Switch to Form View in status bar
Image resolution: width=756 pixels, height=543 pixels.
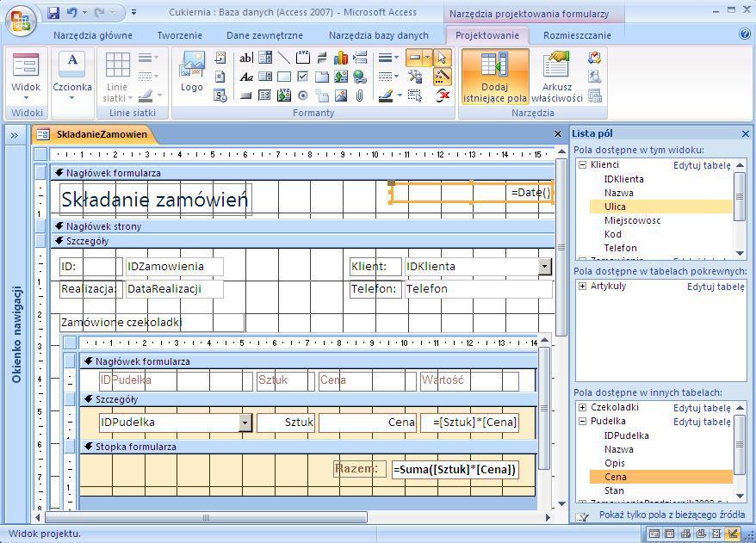pyautogui.click(x=654, y=534)
